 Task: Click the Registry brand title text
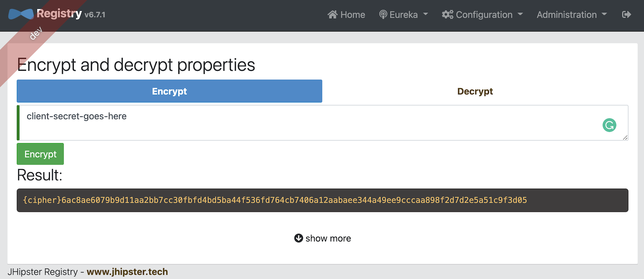tap(59, 14)
